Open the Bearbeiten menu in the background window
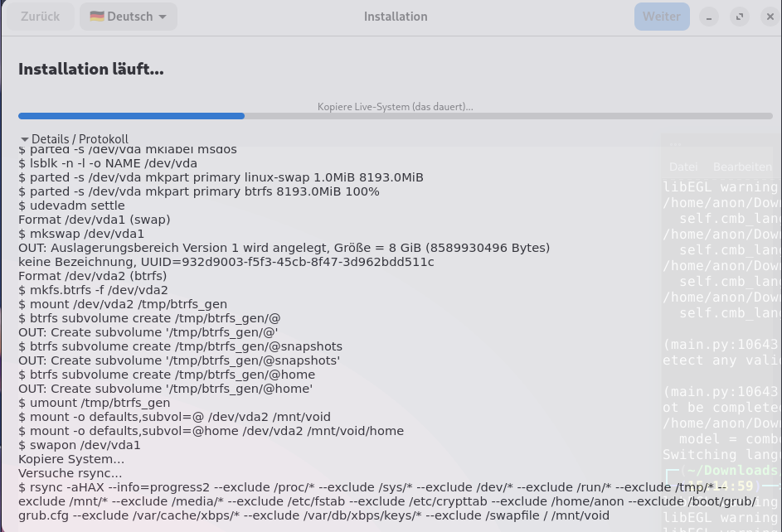This screenshot has width=782, height=532. pos(742,167)
